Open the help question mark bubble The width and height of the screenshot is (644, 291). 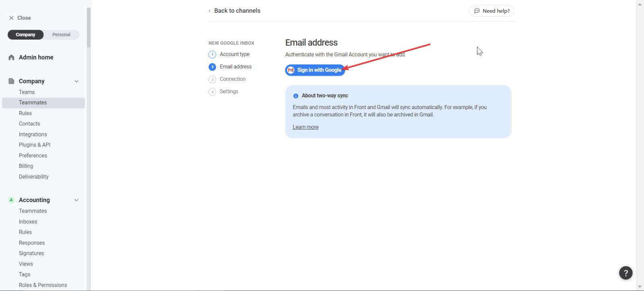[626, 273]
